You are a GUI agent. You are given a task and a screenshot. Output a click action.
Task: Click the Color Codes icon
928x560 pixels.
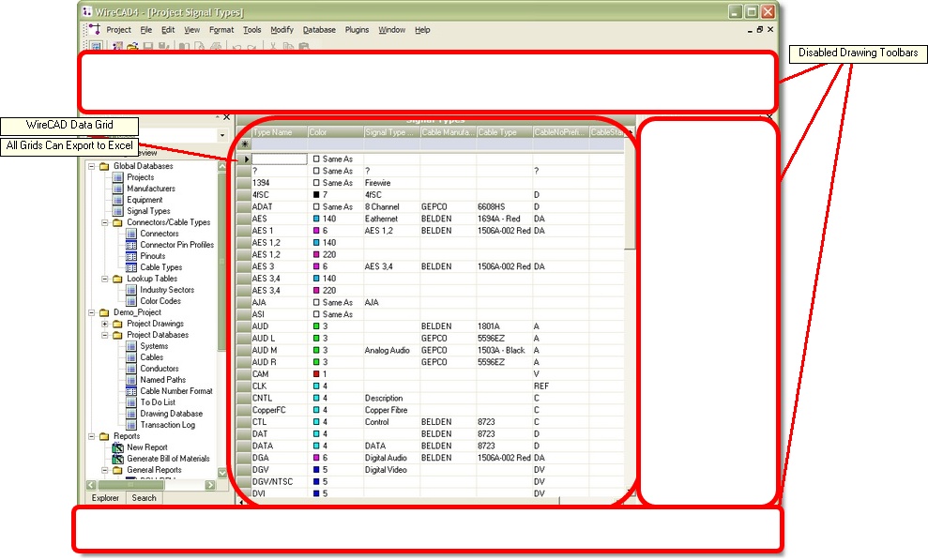pos(130,301)
